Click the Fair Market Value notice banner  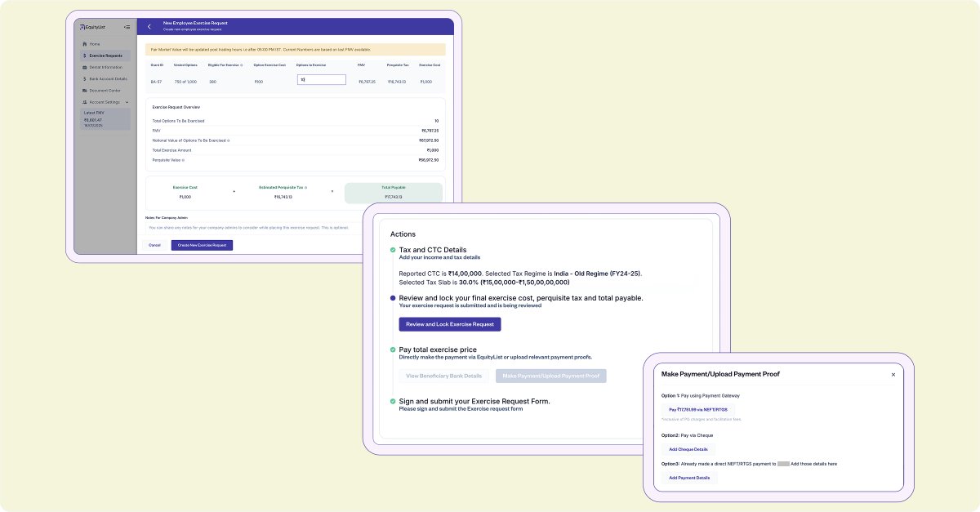click(296, 49)
